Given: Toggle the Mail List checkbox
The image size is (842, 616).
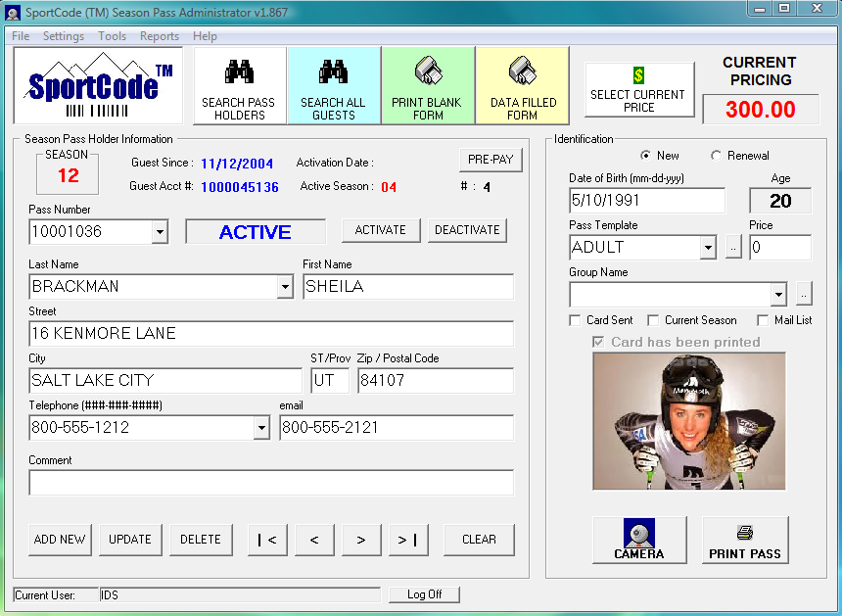Looking at the screenshot, I should 763,320.
